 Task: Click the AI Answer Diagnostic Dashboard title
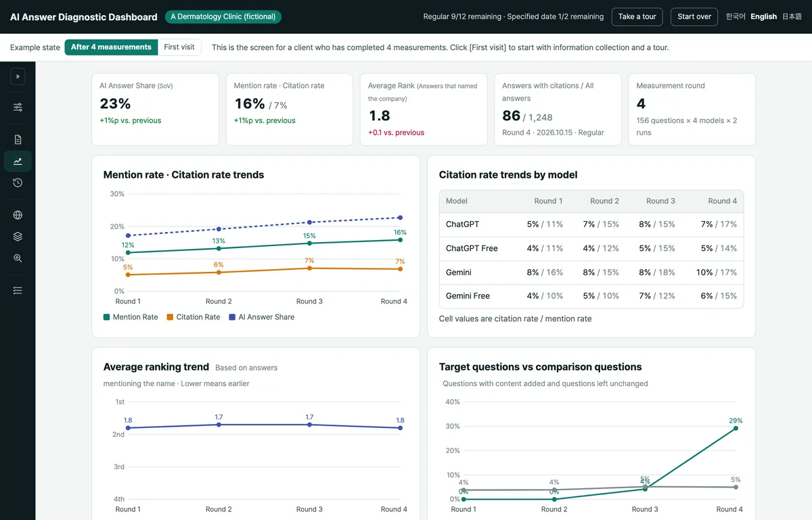pos(84,17)
